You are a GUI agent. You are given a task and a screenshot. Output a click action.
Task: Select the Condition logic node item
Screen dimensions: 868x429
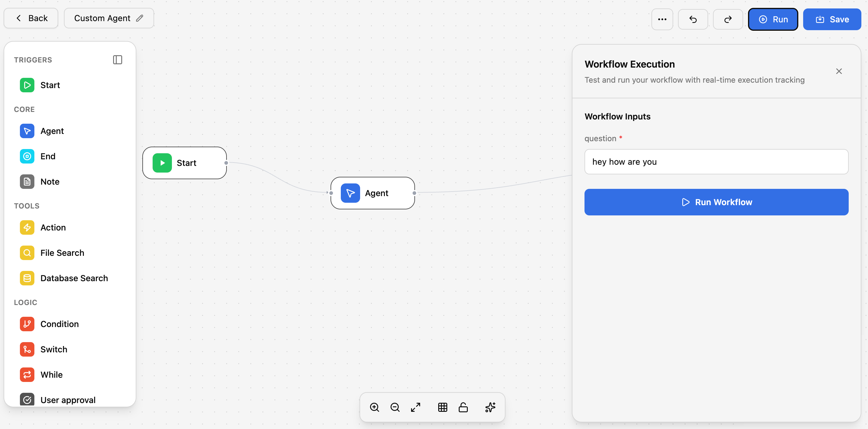point(59,324)
